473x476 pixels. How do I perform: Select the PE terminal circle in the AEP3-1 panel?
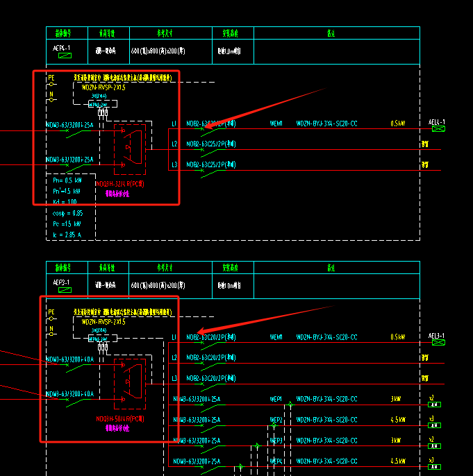click(51, 318)
